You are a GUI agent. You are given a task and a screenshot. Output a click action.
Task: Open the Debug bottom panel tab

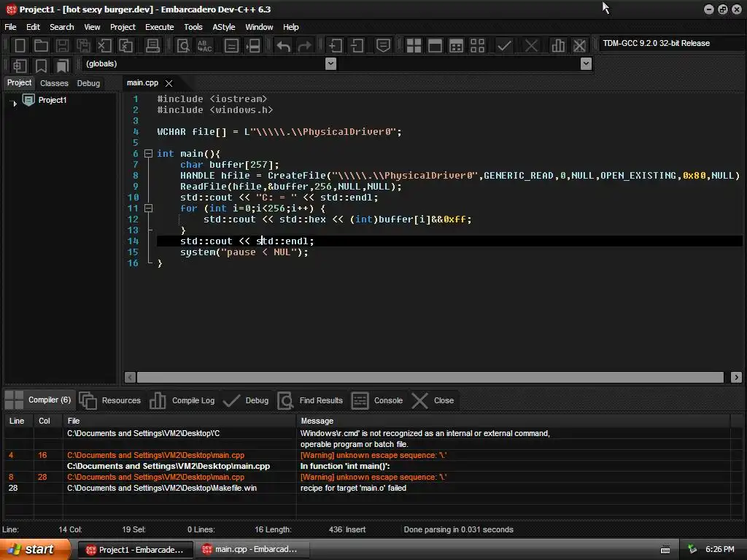tap(246, 400)
